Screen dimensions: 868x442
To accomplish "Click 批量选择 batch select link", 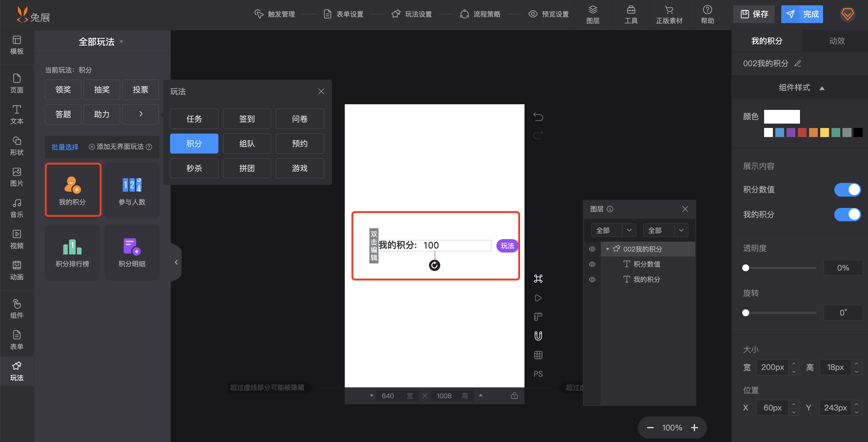I will point(65,147).
